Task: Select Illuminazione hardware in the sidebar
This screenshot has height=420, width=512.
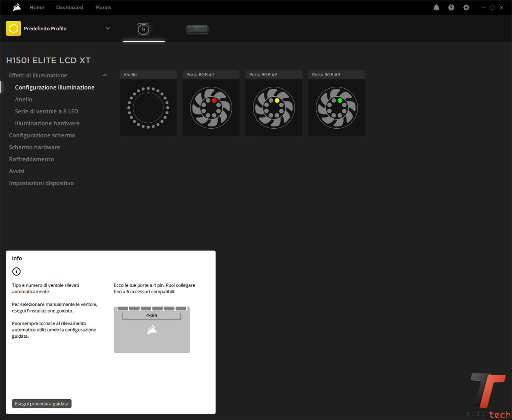Action: (47, 123)
